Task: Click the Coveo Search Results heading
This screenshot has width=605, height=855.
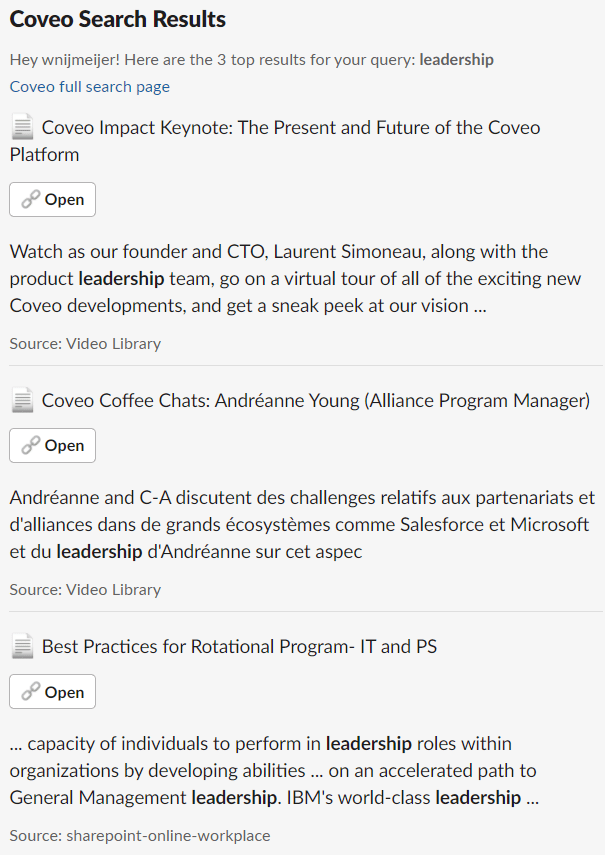Action: (x=117, y=19)
